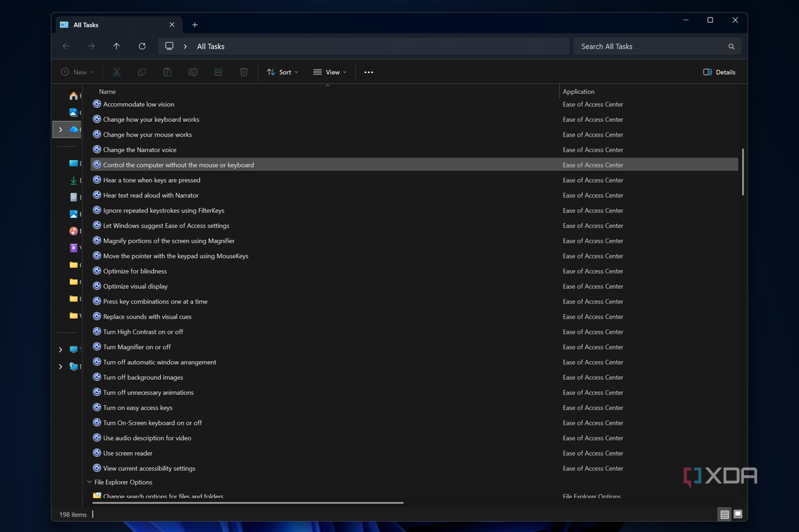Click the Copy icon in toolbar
The height and width of the screenshot is (532, 799).
(x=142, y=72)
